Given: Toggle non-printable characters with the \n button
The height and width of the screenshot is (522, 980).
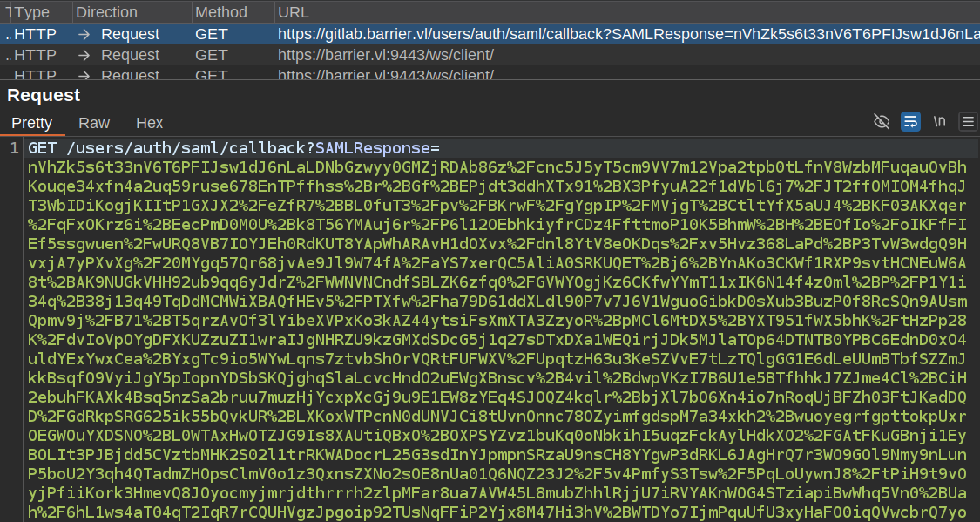Looking at the screenshot, I should pos(939,121).
